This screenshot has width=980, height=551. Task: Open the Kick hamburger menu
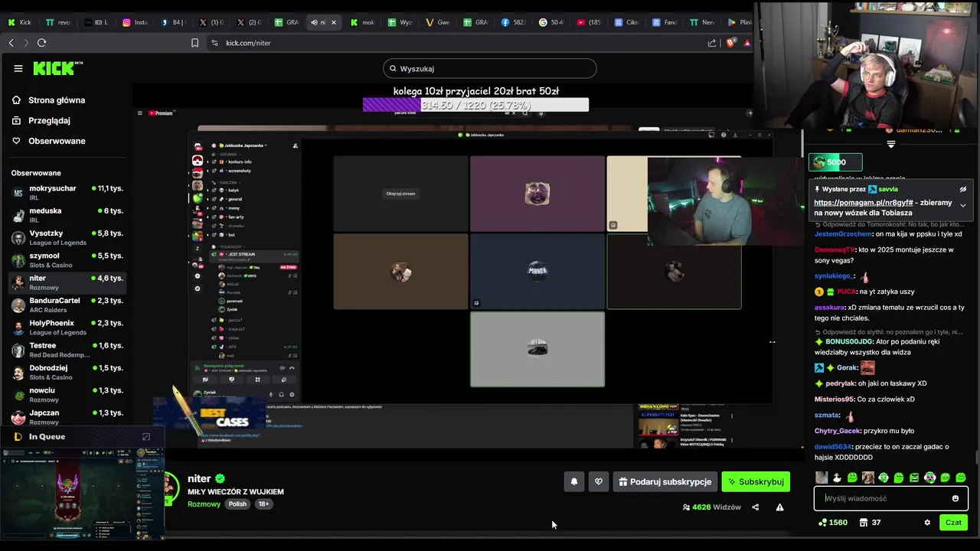[18, 68]
